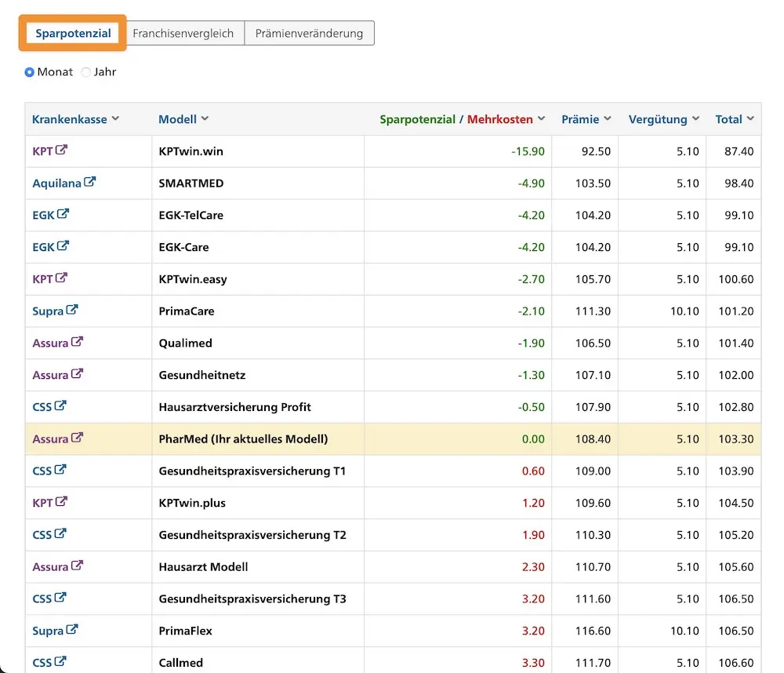Click the KPTwin.easy model name
Image resolution: width=784 pixels, height=673 pixels.
pos(193,279)
